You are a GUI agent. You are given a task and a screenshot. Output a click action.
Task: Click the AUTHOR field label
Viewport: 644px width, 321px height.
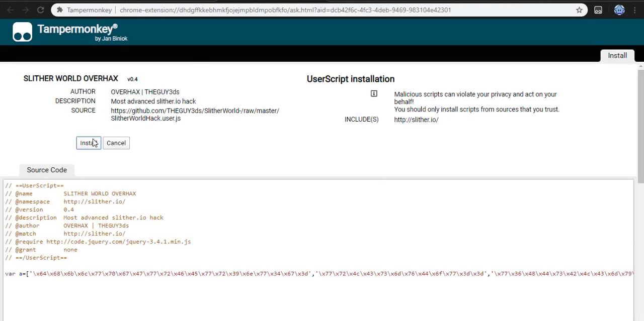point(83,91)
